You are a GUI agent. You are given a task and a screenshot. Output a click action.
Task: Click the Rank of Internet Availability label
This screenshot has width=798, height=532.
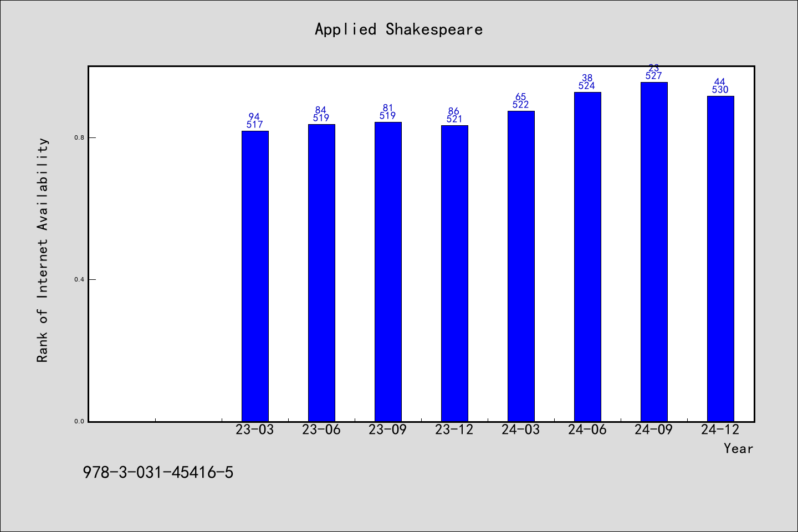click(43, 250)
